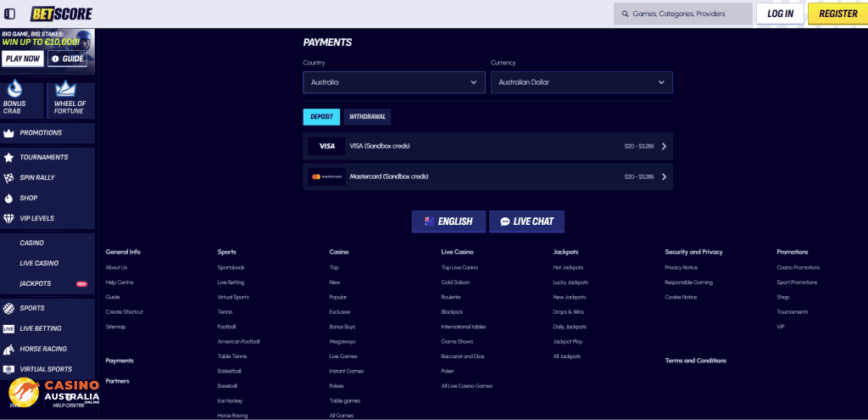Open the Responsible Gaming footer link

pos(688,283)
